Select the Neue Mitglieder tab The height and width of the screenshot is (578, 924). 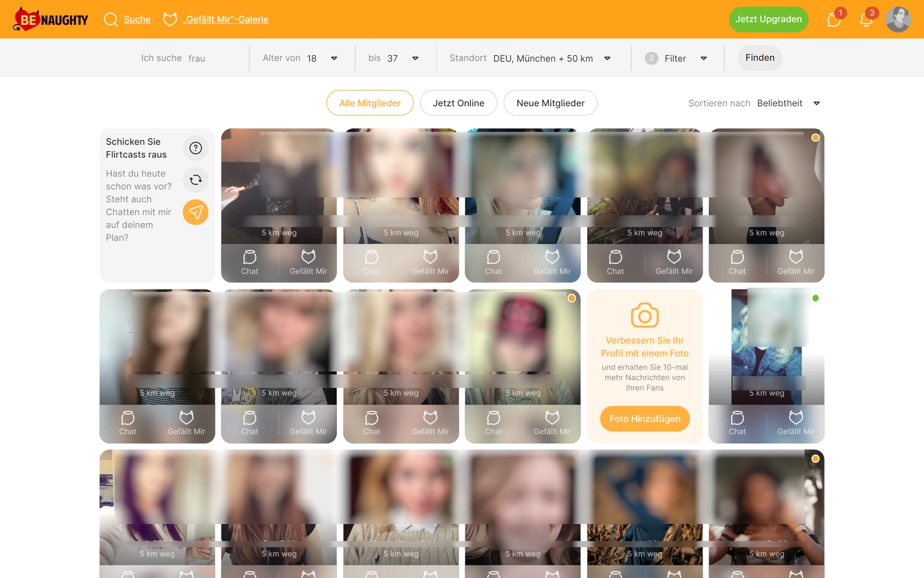[550, 103]
